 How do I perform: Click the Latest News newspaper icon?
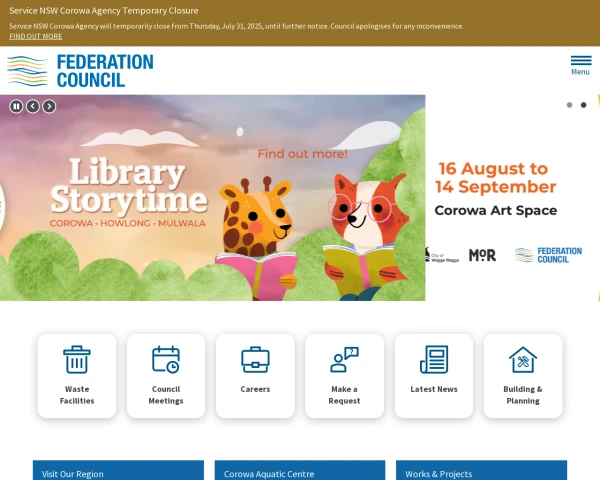click(x=434, y=359)
